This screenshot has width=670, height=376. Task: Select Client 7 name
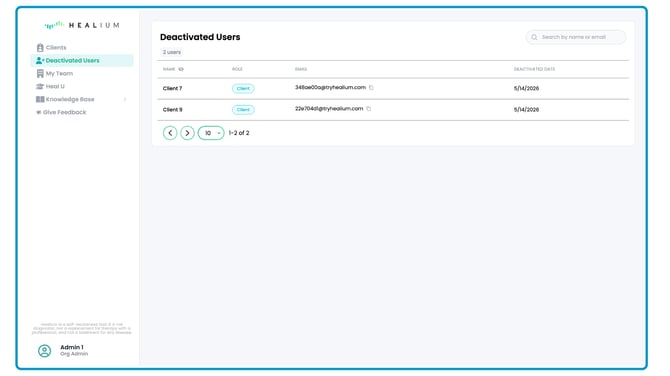(172, 88)
